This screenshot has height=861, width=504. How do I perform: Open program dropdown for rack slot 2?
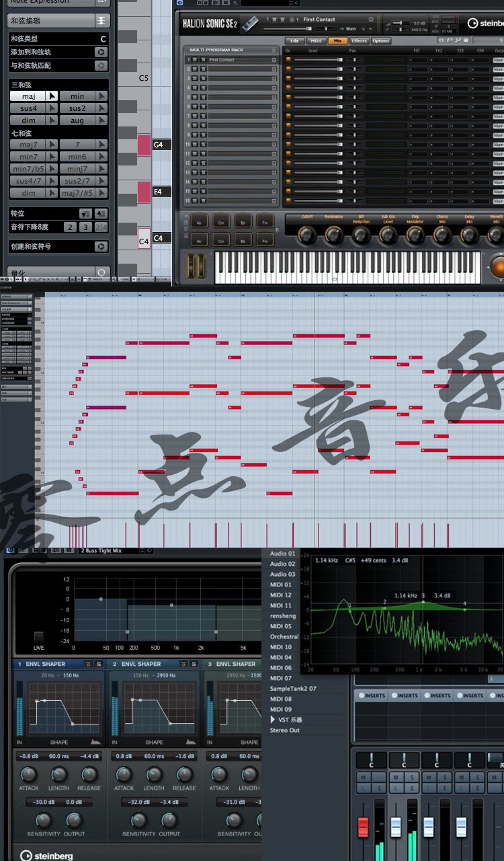coord(274,69)
